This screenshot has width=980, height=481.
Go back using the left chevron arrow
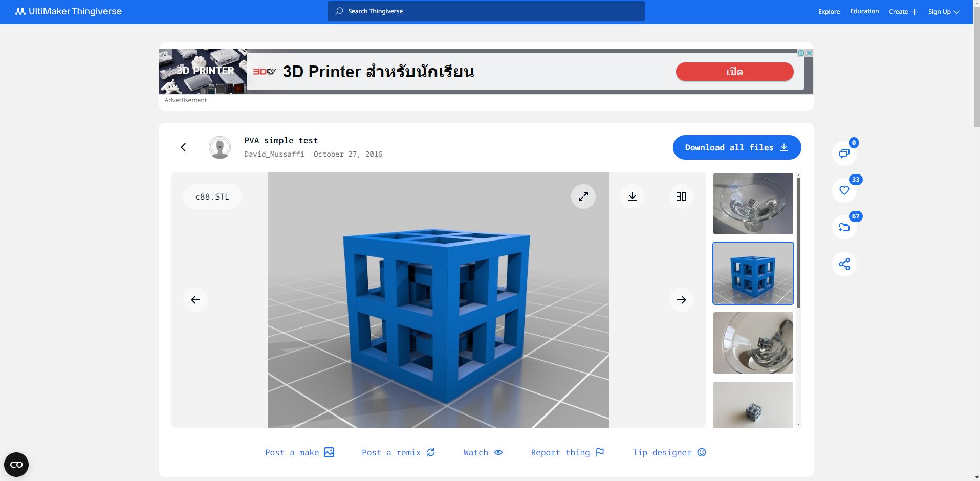(183, 147)
